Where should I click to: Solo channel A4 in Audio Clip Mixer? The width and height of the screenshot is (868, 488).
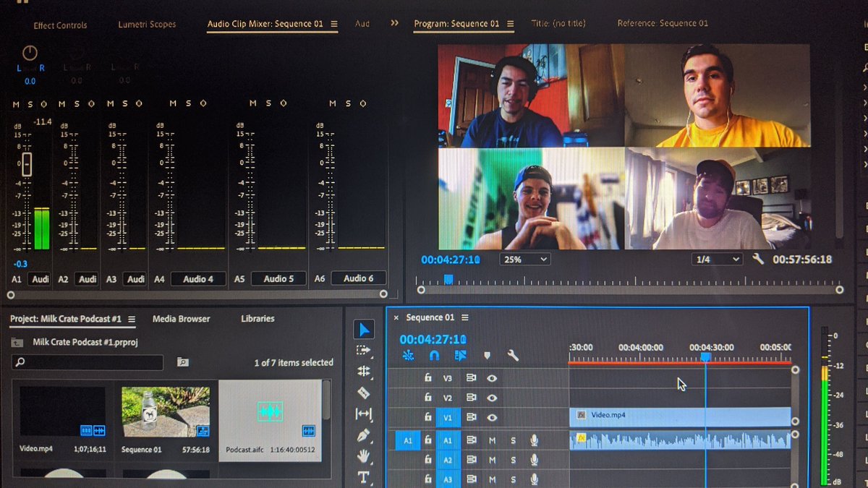tap(188, 103)
